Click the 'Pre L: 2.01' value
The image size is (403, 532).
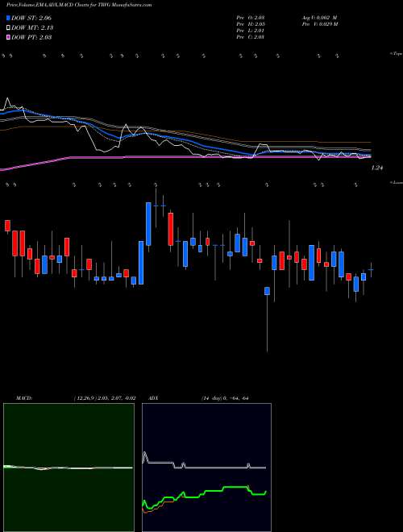251,31
